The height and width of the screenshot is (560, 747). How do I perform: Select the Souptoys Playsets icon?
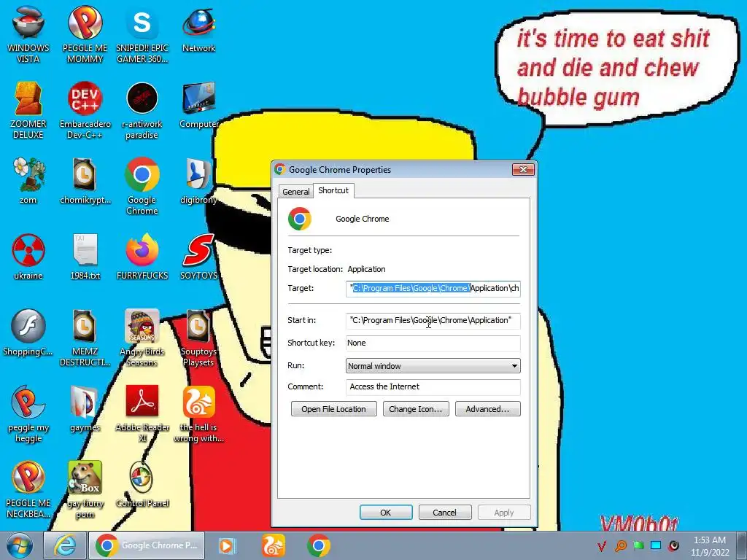[x=198, y=338]
